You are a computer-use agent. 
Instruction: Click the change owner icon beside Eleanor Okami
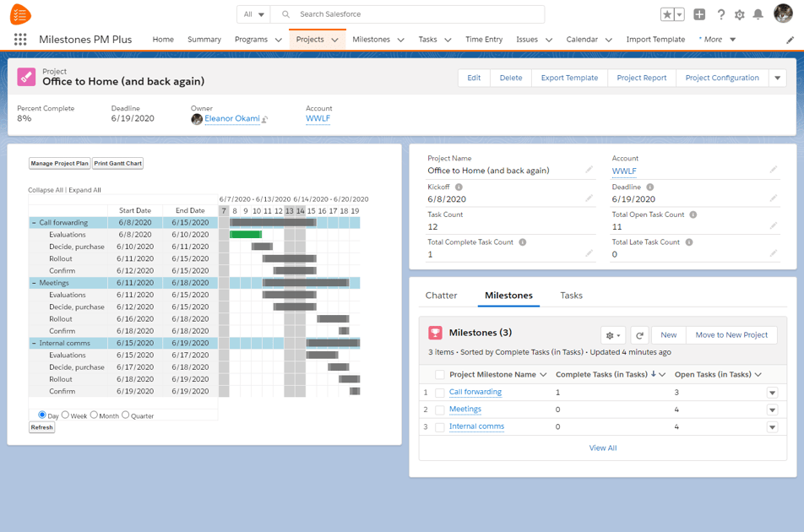tap(264, 119)
